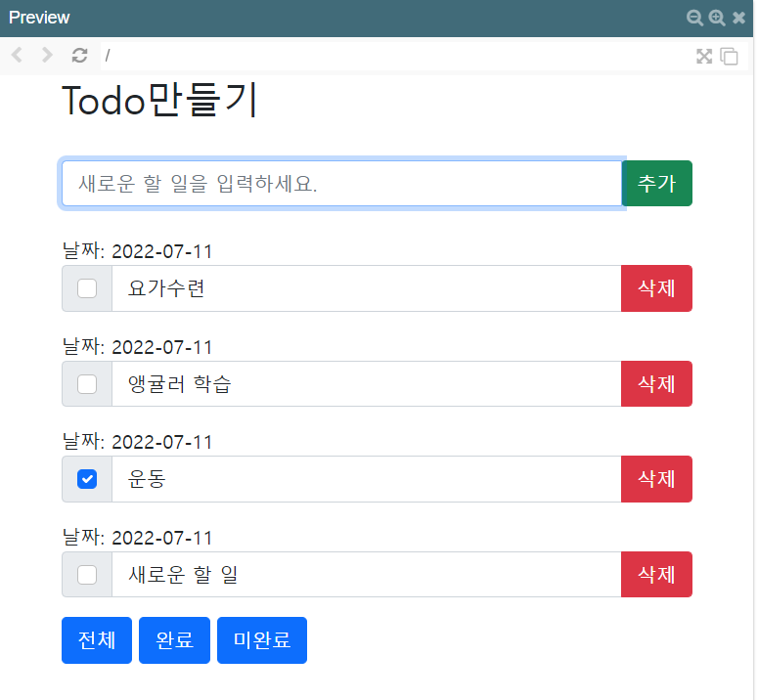
Task: Select the 미완료 filter button
Action: pyautogui.click(x=261, y=640)
